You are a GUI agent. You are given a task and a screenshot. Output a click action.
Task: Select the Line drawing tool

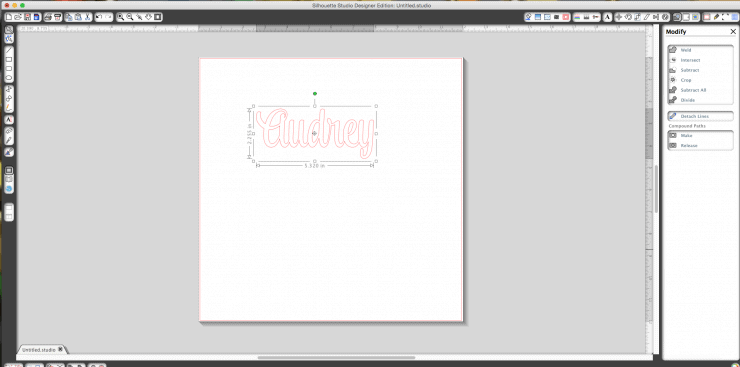[x=9, y=50]
